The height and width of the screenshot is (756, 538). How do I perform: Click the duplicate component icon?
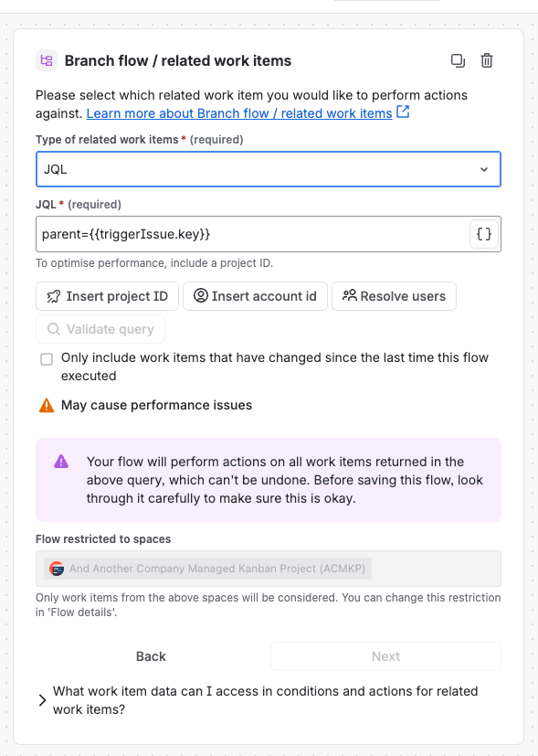(x=458, y=60)
